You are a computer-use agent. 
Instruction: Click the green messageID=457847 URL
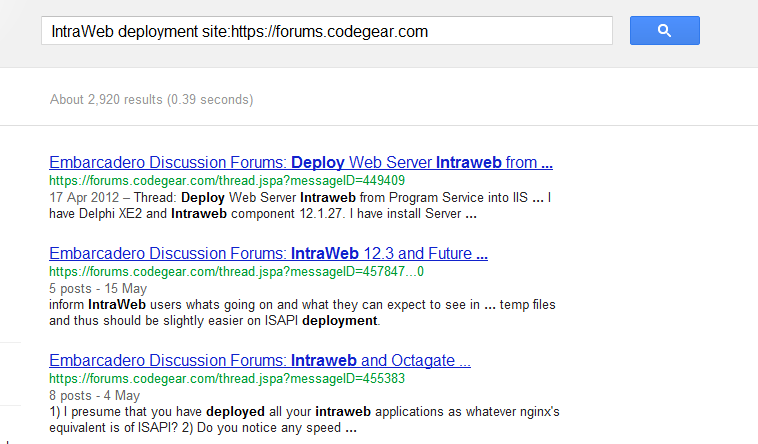click(x=236, y=271)
